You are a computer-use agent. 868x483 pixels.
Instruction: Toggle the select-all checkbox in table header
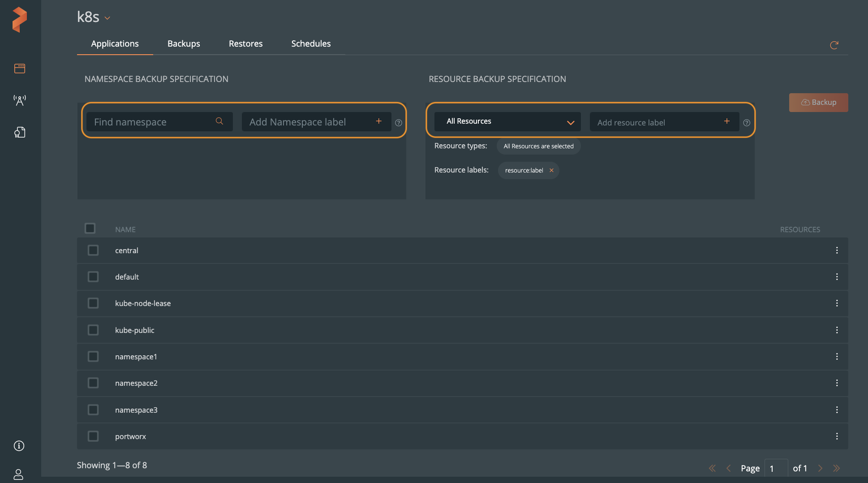[x=90, y=229]
